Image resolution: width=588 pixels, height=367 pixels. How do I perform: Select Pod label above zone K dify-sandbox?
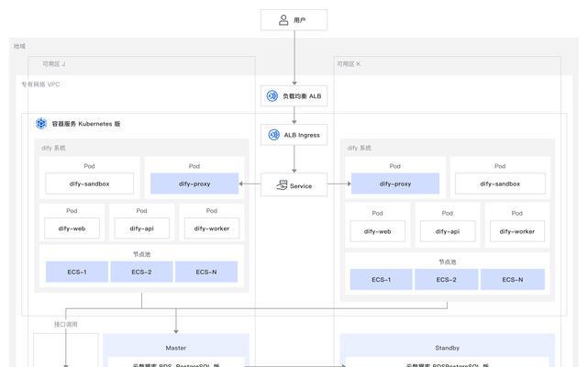point(500,166)
